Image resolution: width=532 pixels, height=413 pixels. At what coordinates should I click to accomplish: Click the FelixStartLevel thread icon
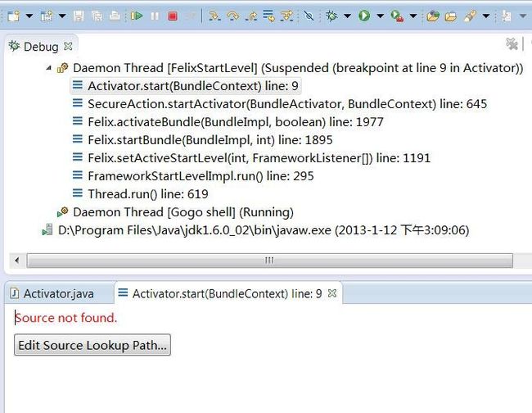[x=62, y=68]
